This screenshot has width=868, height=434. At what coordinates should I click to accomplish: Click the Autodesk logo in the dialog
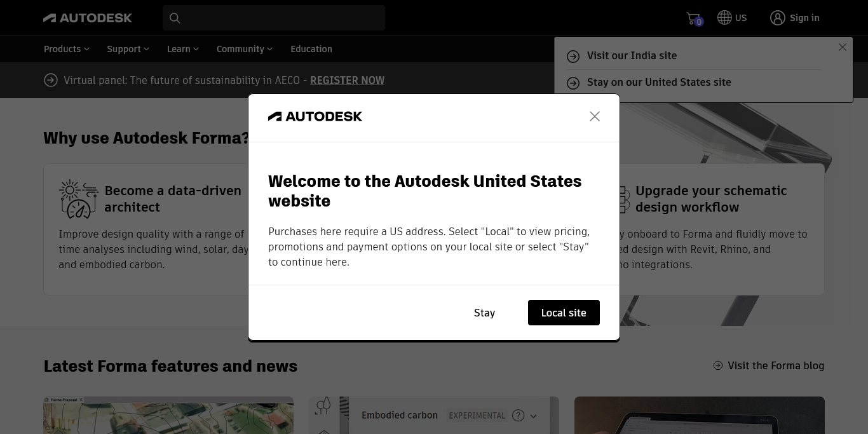click(315, 116)
